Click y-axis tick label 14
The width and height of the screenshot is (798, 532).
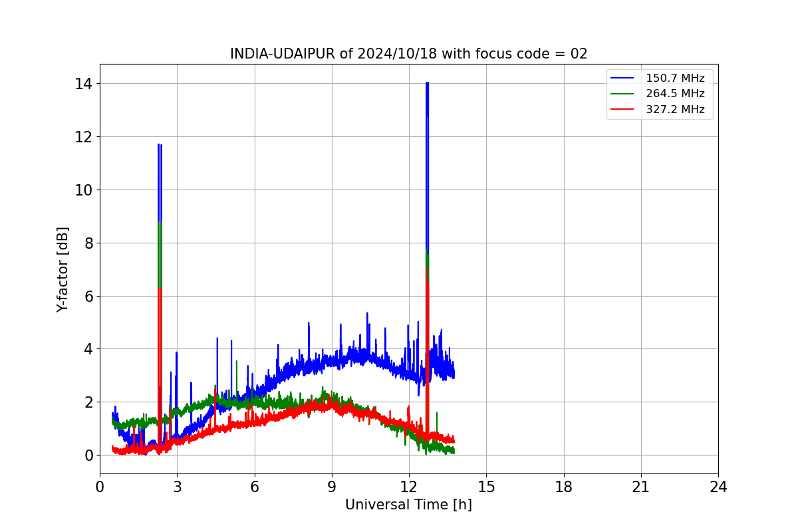[83, 84]
